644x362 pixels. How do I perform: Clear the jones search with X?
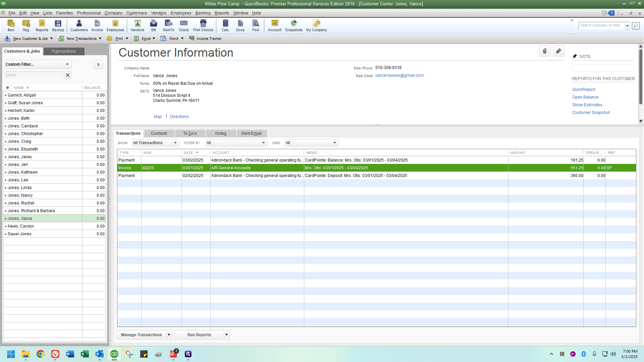(x=68, y=75)
